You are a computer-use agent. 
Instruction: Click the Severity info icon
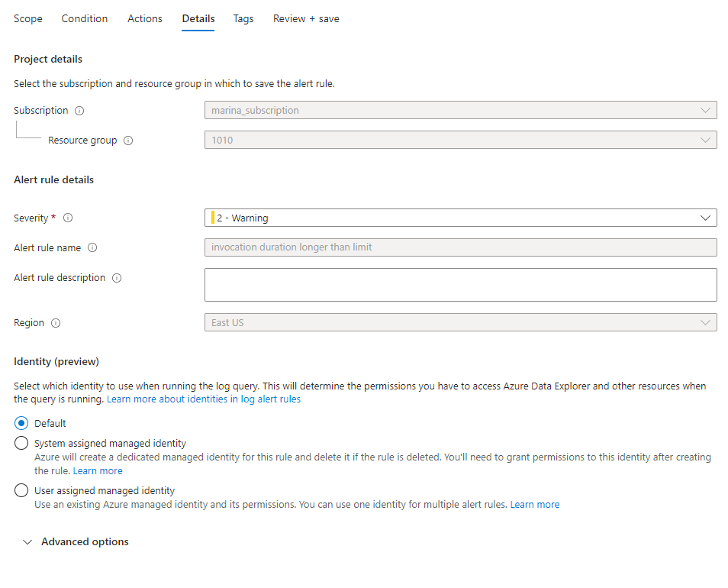(68, 218)
